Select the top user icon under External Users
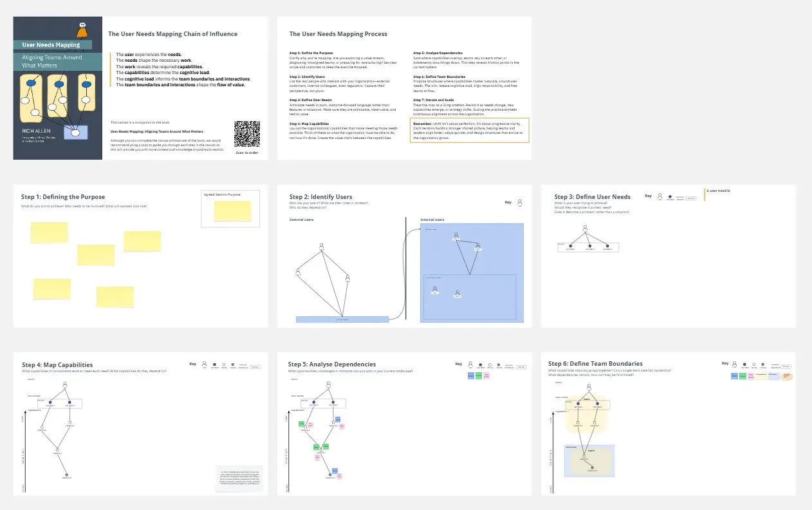812x510 pixels. 322,246
